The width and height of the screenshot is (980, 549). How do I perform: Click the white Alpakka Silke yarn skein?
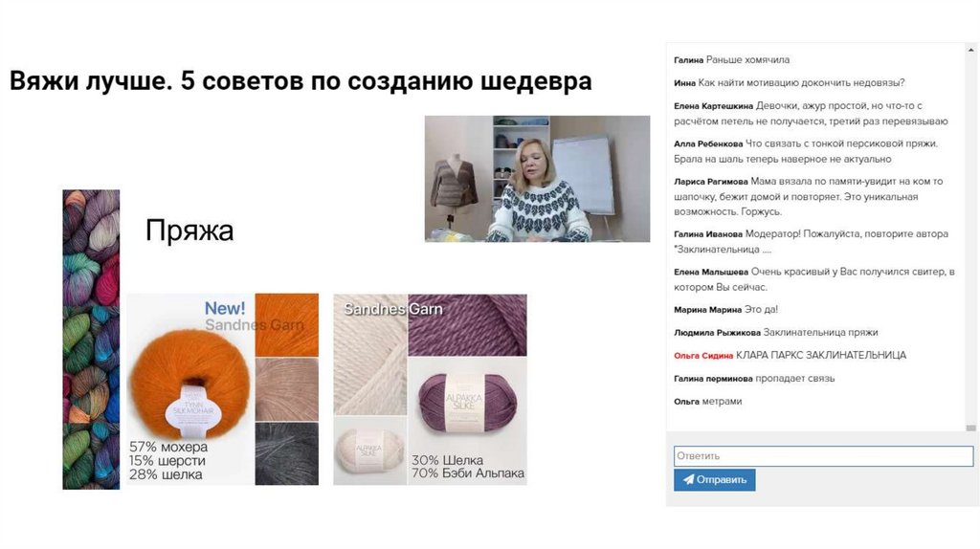pos(369,450)
